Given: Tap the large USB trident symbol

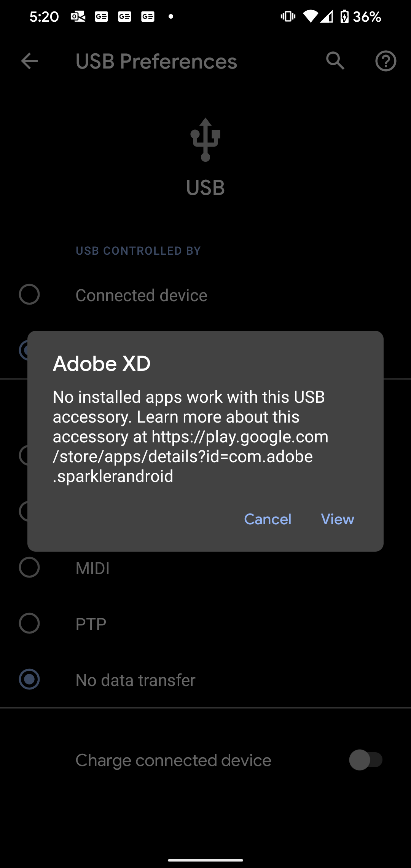Looking at the screenshot, I should click(205, 139).
